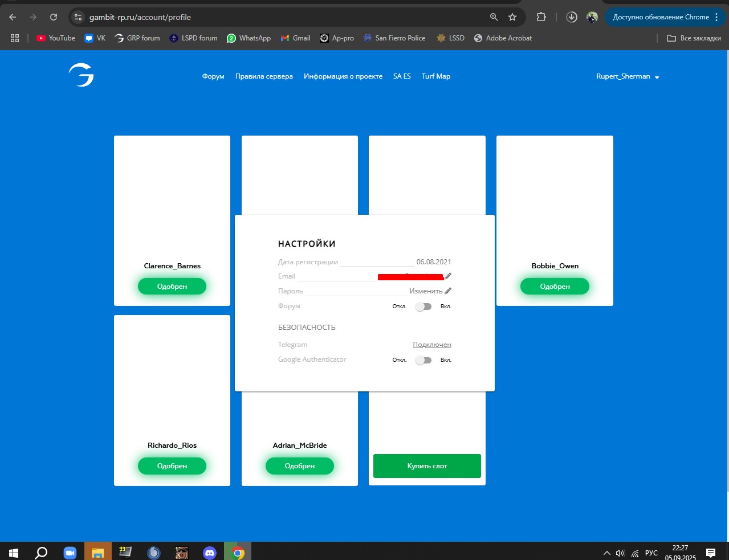Open WhatsApp bookmark
The image size is (729, 560).
point(249,38)
